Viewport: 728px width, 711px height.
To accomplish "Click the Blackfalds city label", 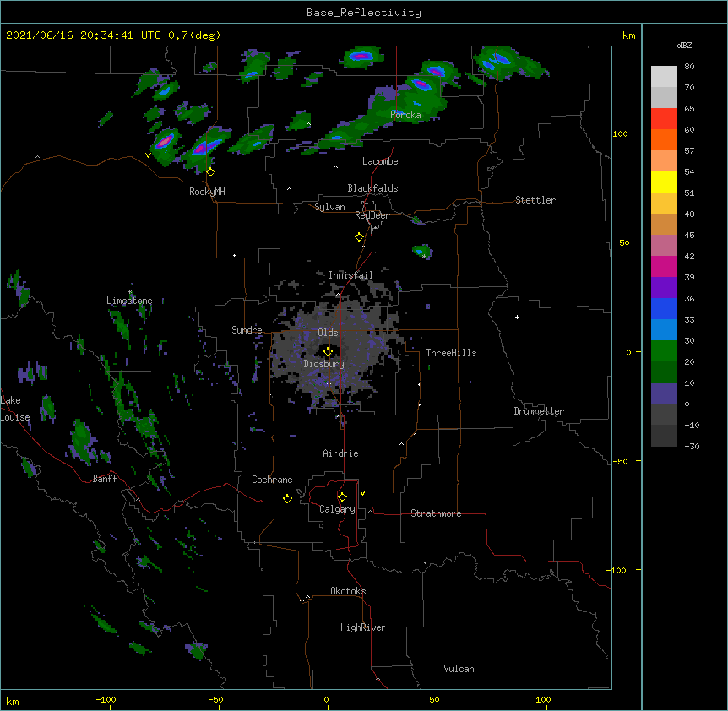I will click(372, 188).
